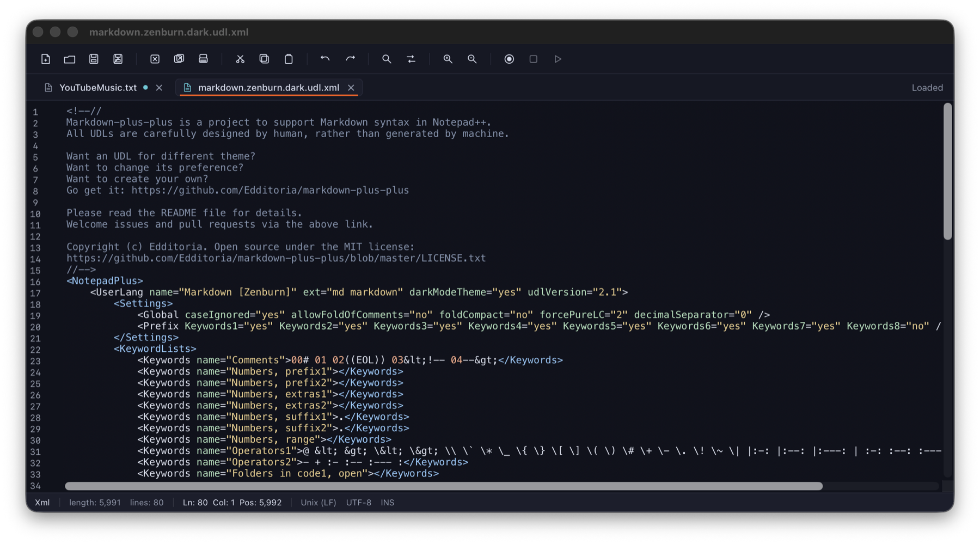Viewport: 980px width, 544px height.
Task: Start macro recording
Action: click(509, 59)
